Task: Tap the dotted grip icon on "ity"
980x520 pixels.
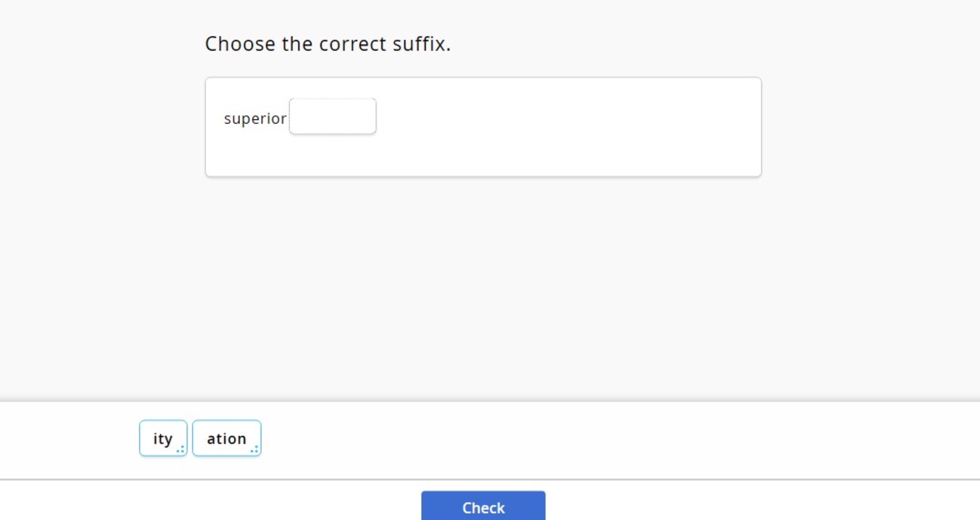Action: pyautogui.click(x=181, y=449)
